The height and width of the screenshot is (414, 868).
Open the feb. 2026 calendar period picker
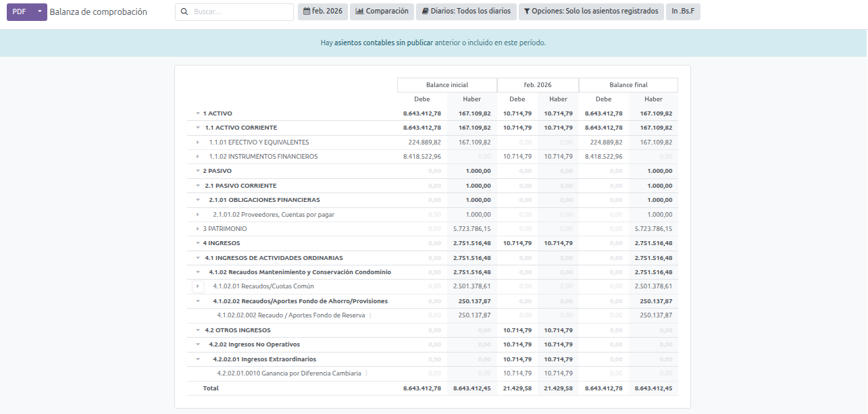pos(323,11)
